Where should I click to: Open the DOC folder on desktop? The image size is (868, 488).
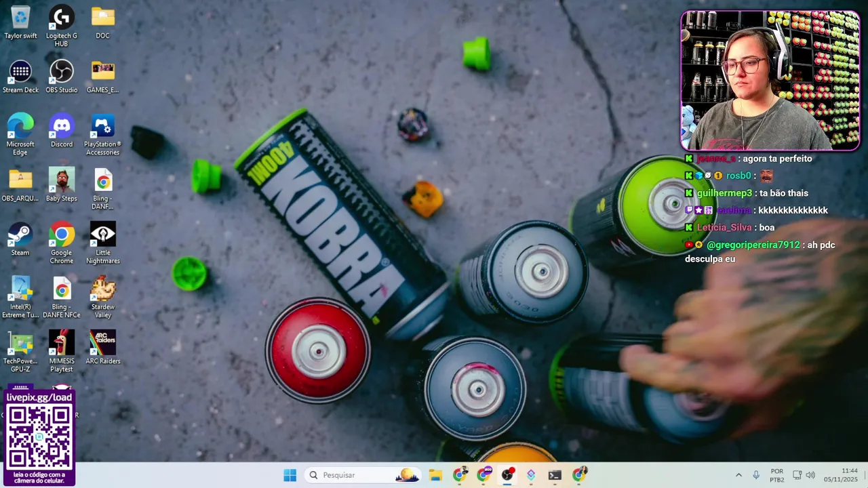[x=102, y=22]
